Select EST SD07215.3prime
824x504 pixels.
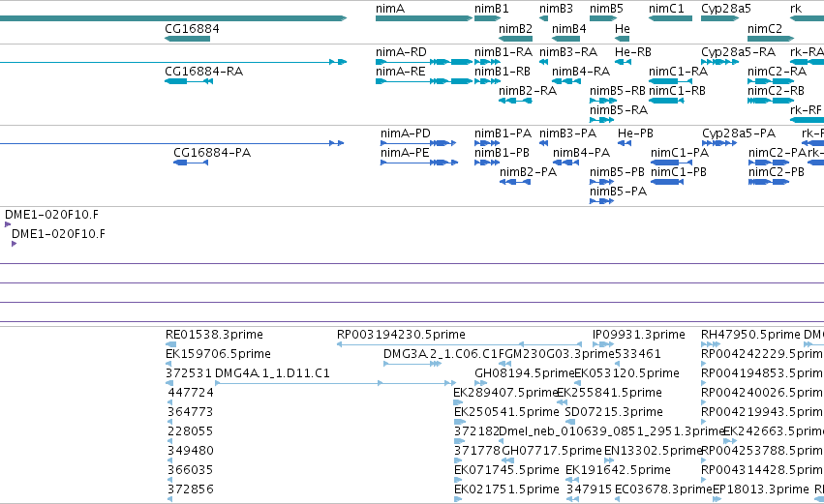[614, 412]
